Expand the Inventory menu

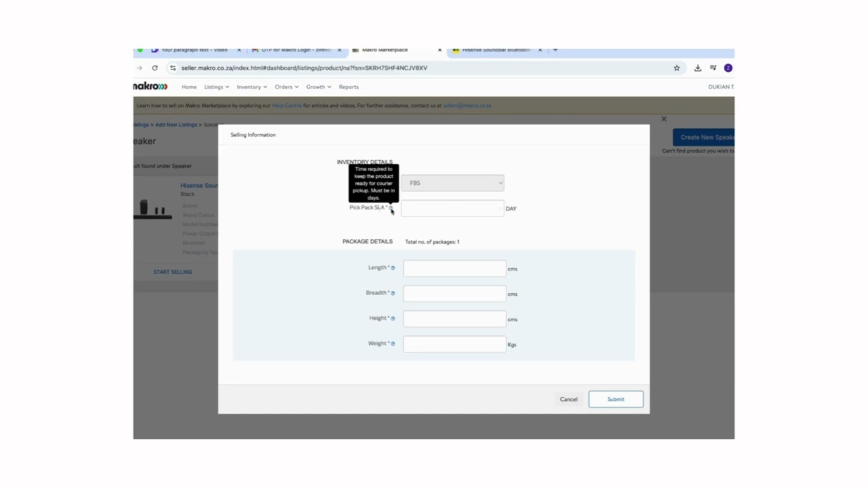tap(252, 87)
